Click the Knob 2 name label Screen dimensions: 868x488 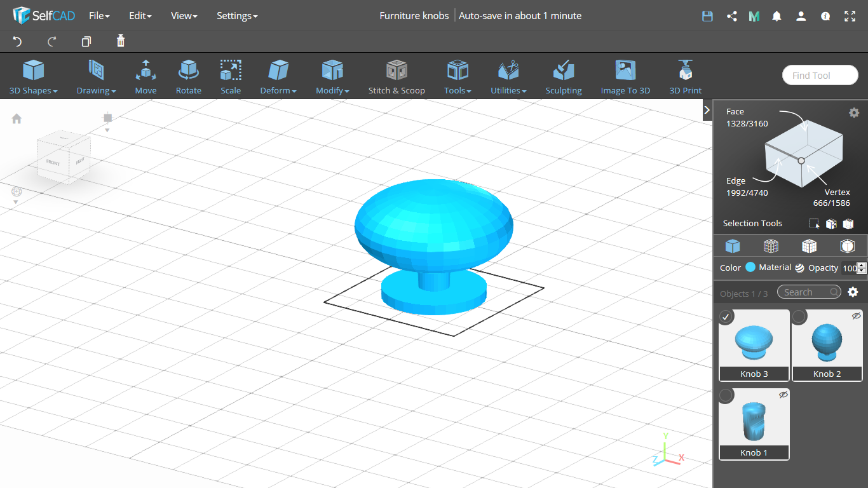(827, 374)
